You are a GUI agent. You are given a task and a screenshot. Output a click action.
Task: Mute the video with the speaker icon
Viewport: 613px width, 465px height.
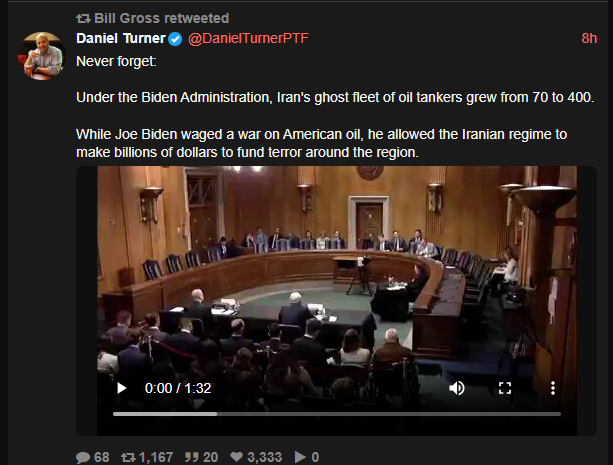(x=456, y=388)
